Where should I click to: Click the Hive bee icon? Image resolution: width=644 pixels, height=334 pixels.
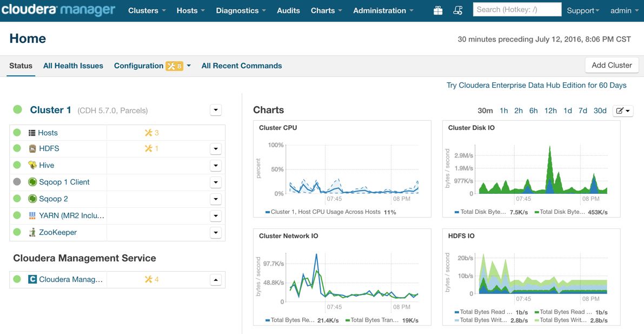pos(32,165)
